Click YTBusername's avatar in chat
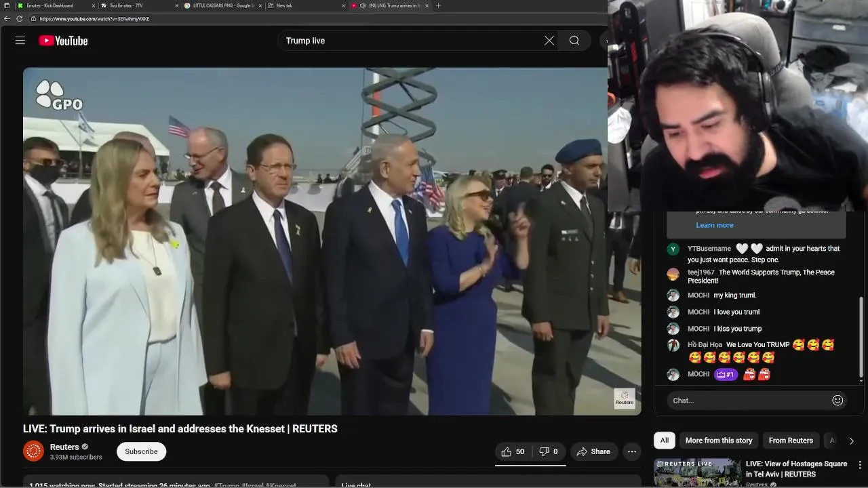Image resolution: width=868 pixels, height=488 pixels. click(x=673, y=249)
